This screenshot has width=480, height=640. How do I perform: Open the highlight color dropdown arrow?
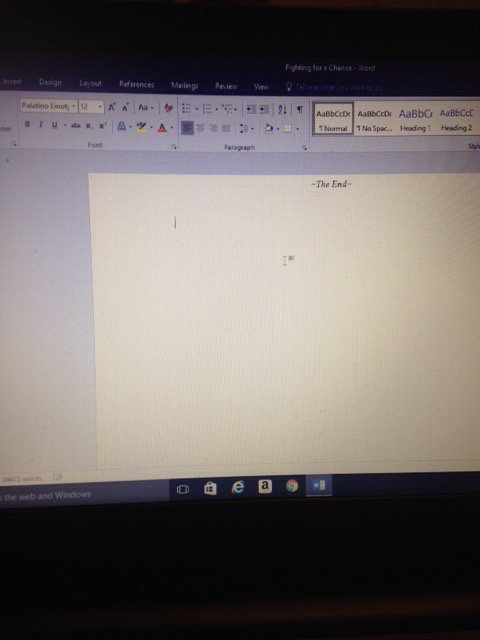(151, 128)
